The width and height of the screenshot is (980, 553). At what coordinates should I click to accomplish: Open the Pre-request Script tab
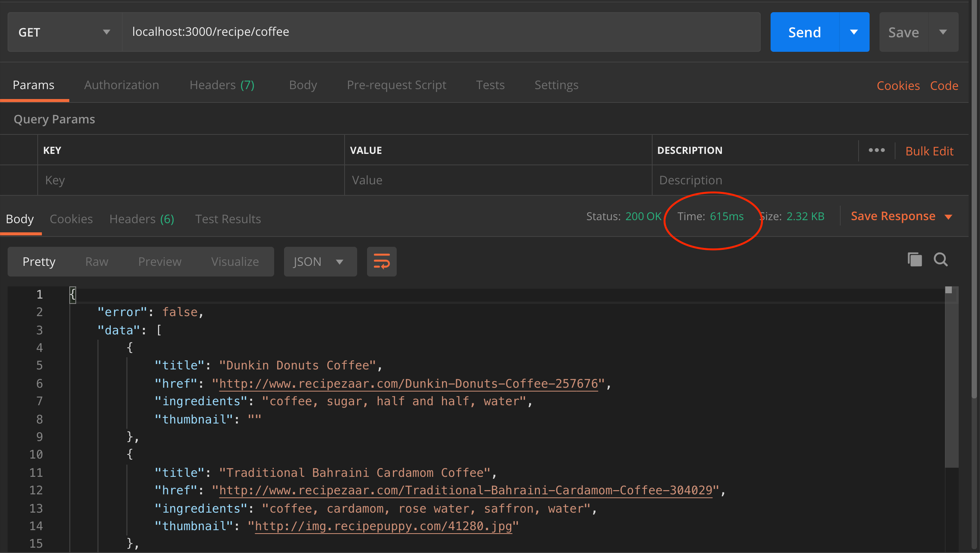click(x=396, y=85)
